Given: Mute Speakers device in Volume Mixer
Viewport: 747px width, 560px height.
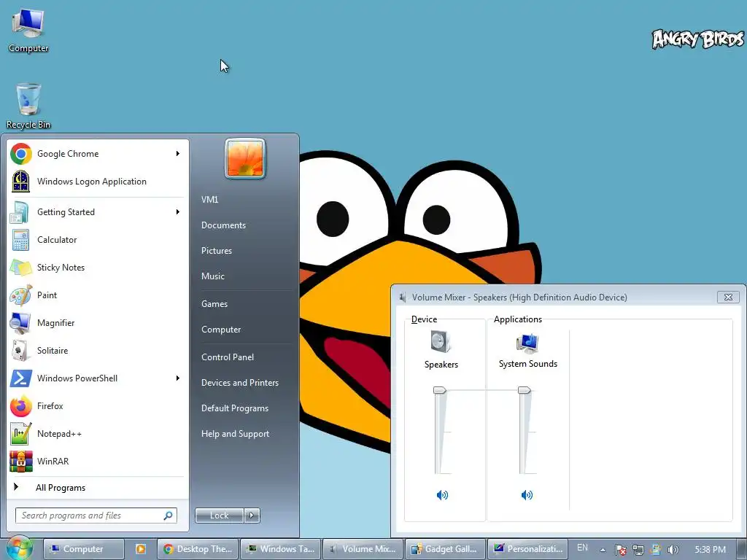Looking at the screenshot, I should [x=442, y=495].
